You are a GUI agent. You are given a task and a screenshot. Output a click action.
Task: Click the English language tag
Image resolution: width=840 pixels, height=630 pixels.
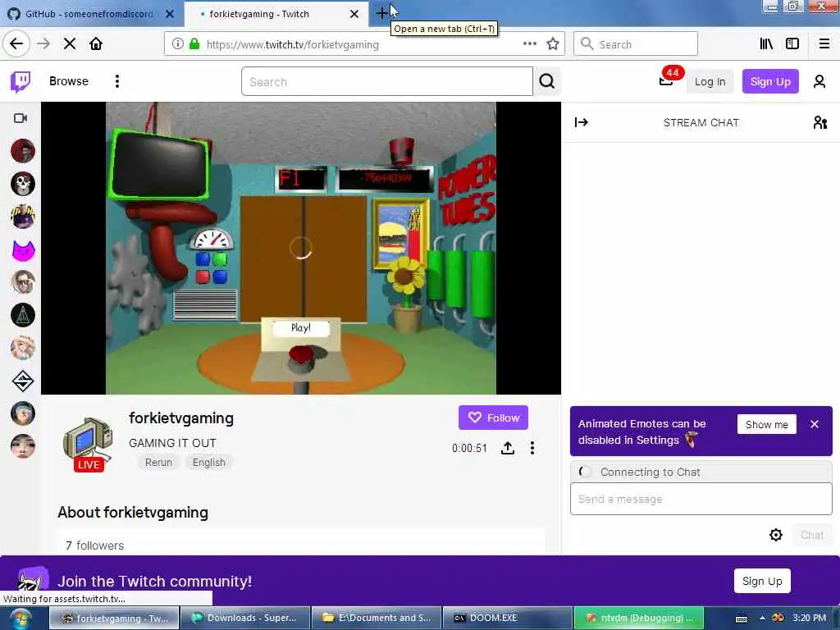click(209, 463)
